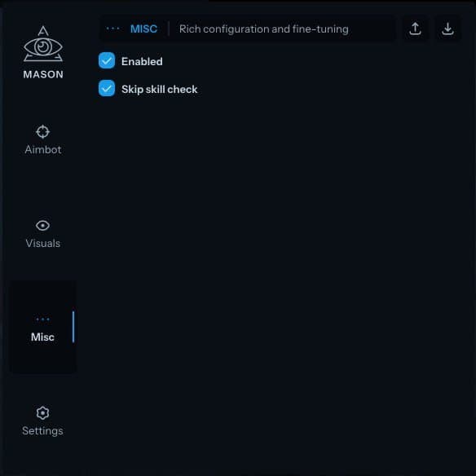Switch to the Aimbot tab label
The width and height of the screenshot is (476, 476).
pyautogui.click(x=43, y=150)
